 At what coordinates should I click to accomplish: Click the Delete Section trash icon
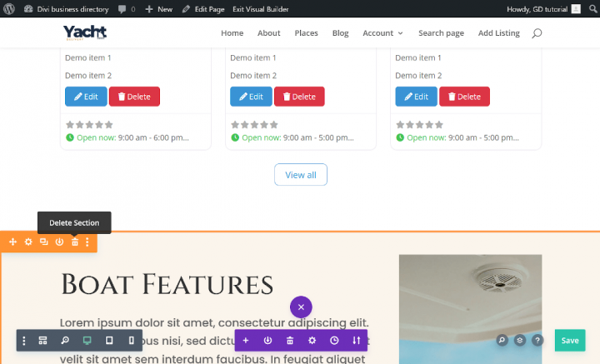point(74,242)
